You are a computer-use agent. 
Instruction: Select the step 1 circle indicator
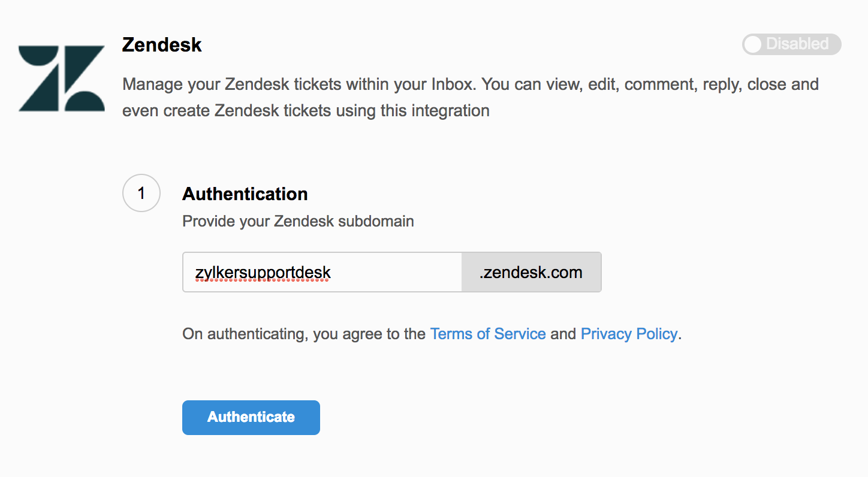(141, 194)
